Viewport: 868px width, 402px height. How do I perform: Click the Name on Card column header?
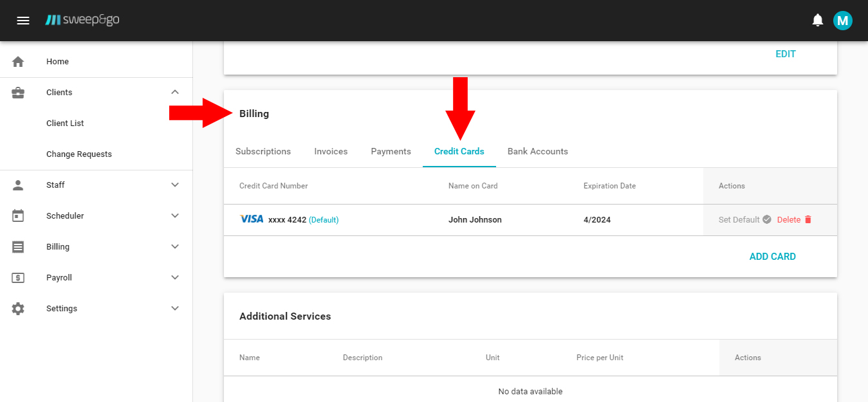pos(473,186)
